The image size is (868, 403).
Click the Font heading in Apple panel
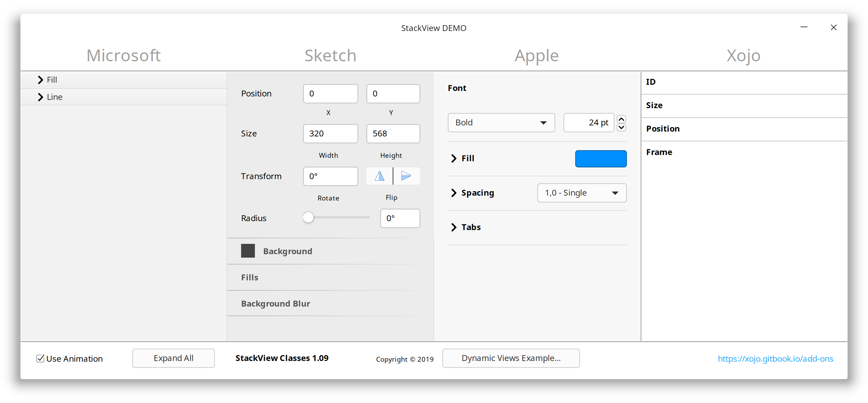click(x=457, y=88)
